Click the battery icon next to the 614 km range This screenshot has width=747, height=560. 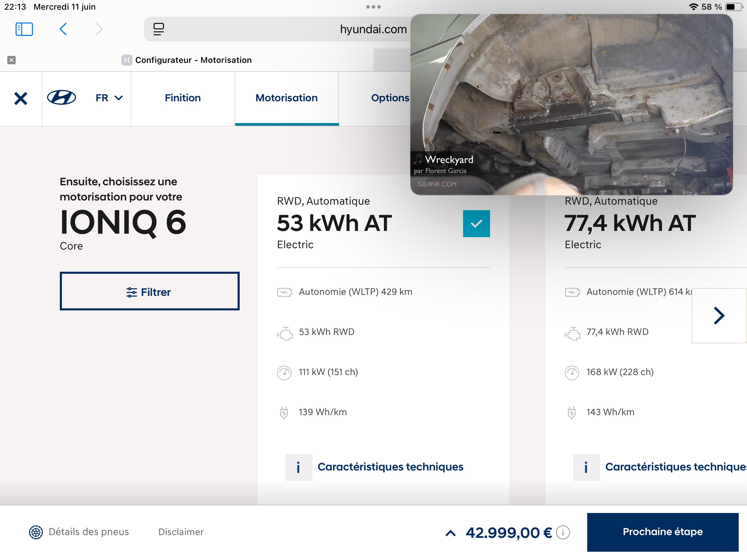point(572,292)
